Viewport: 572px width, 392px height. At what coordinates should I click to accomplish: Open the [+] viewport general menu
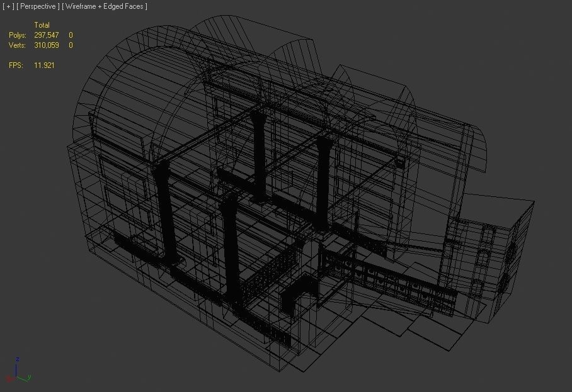[8, 6]
